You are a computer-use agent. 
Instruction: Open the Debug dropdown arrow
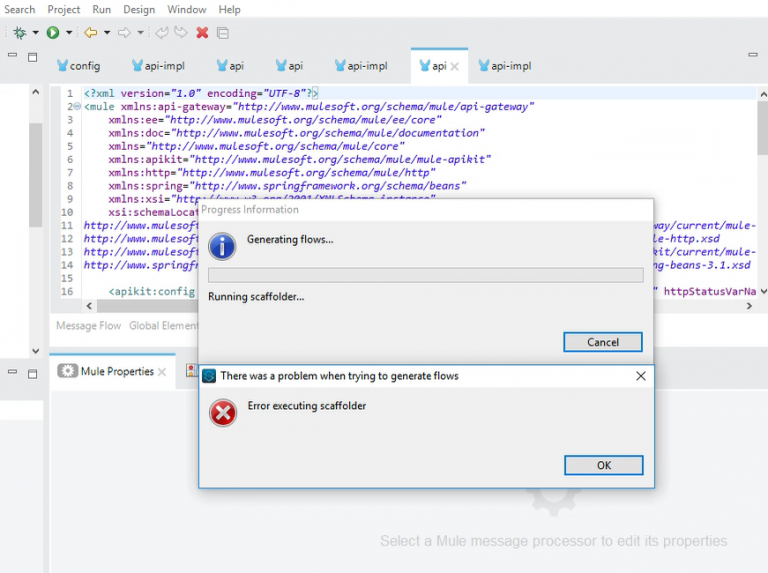coord(35,33)
